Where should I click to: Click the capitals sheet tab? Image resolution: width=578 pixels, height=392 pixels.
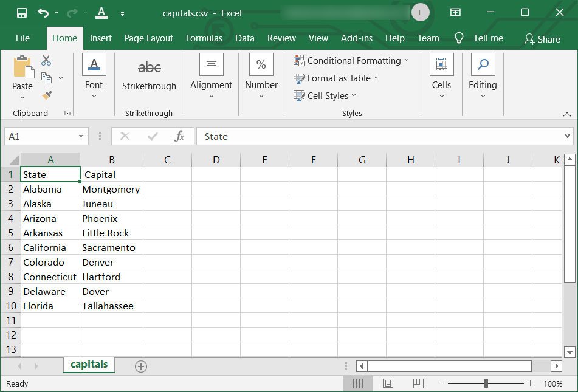pos(89,365)
